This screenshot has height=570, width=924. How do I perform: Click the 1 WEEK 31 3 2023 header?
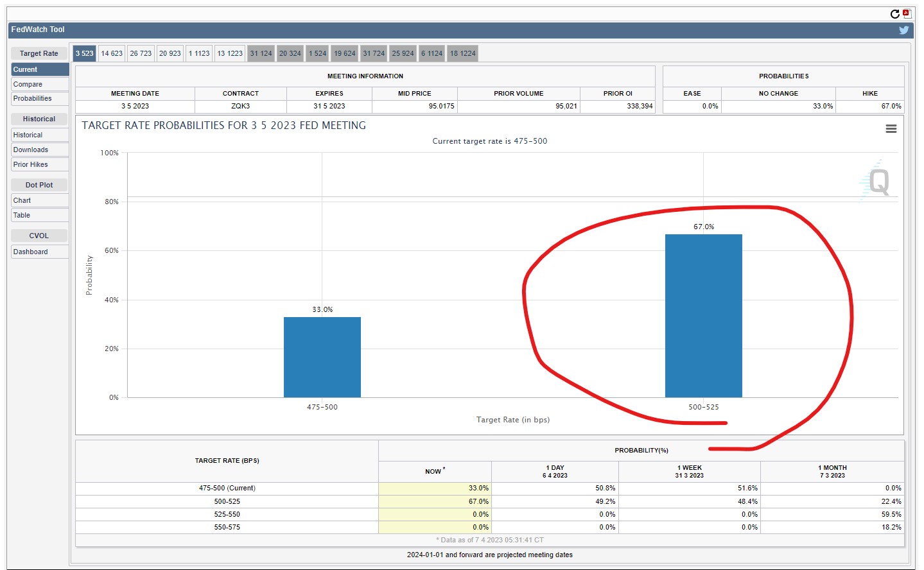690,471
